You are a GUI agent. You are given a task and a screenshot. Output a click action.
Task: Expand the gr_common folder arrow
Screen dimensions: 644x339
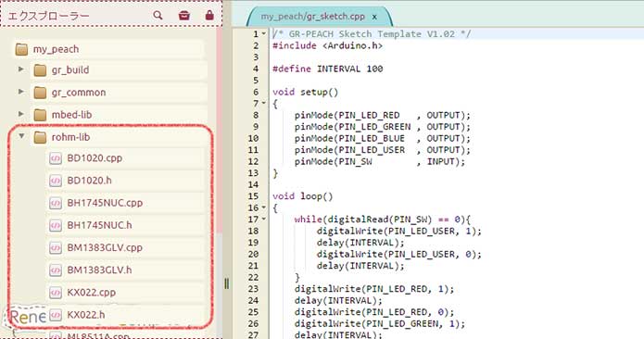pyautogui.click(x=21, y=92)
